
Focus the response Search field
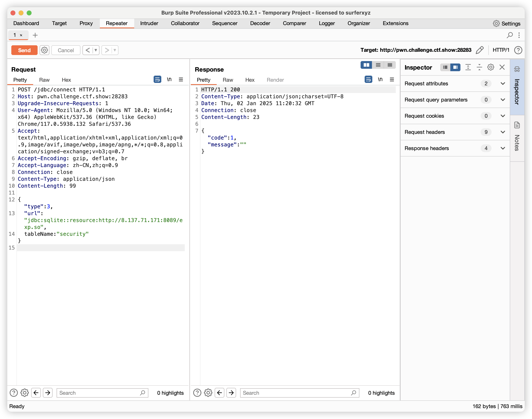coord(300,393)
